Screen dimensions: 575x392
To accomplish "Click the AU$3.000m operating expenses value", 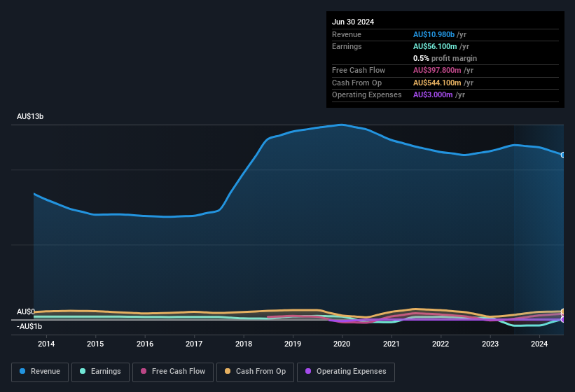I will coord(433,94).
